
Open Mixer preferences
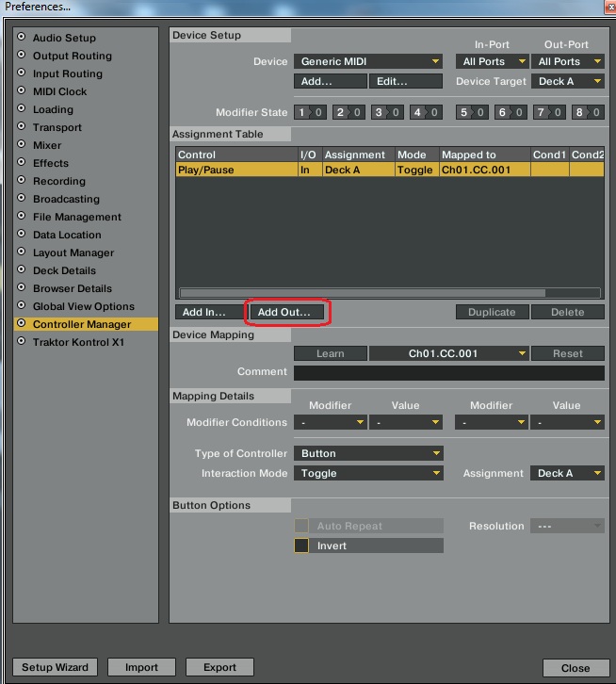click(x=47, y=145)
